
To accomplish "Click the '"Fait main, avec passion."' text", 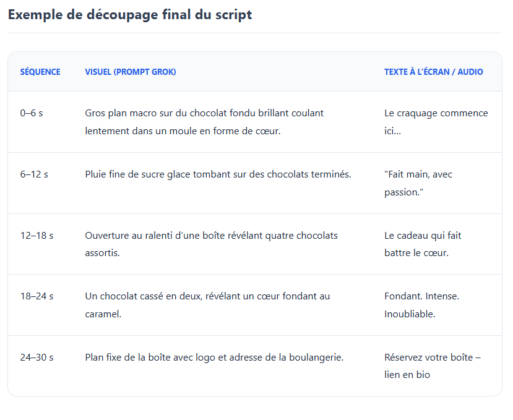I will pyautogui.click(x=418, y=183).
